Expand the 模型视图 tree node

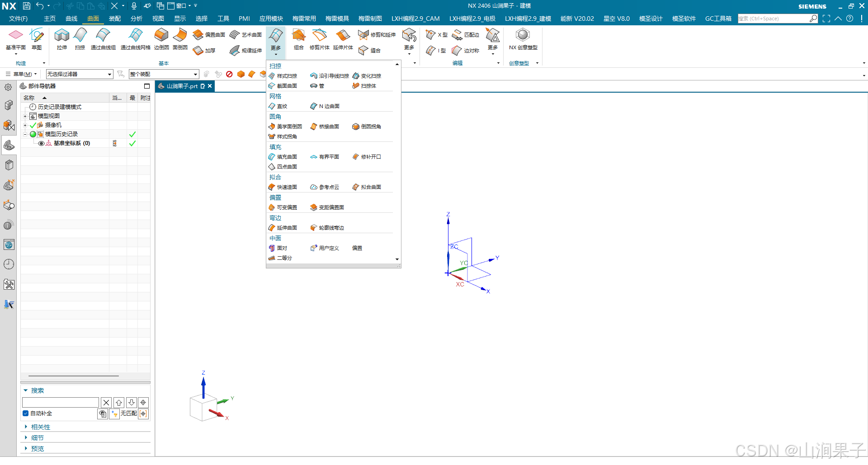25,116
